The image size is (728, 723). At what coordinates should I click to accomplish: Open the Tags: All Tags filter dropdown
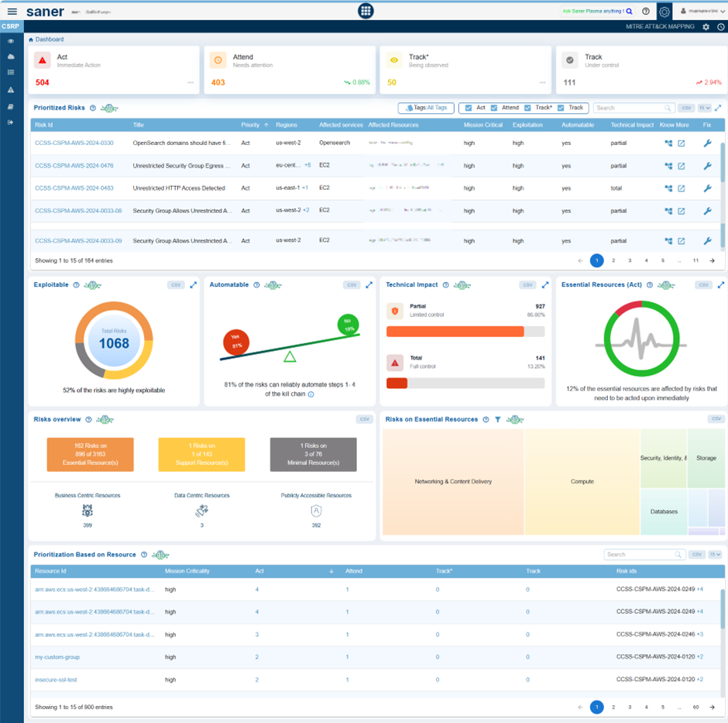425,108
